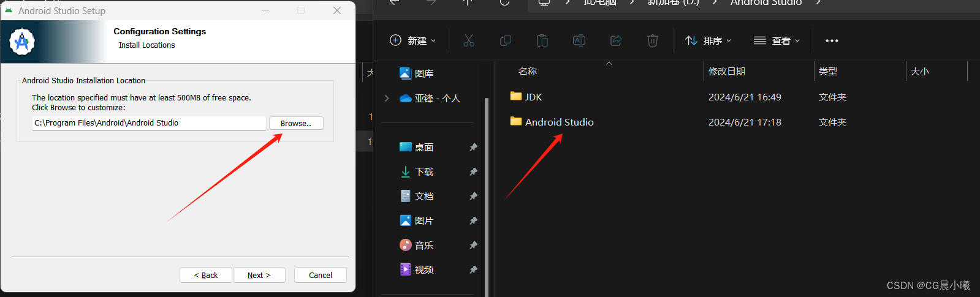Open 桌面 (Desktop) in the navigation pane
This screenshot has height=297, width=980.
(x=424, y=147)
